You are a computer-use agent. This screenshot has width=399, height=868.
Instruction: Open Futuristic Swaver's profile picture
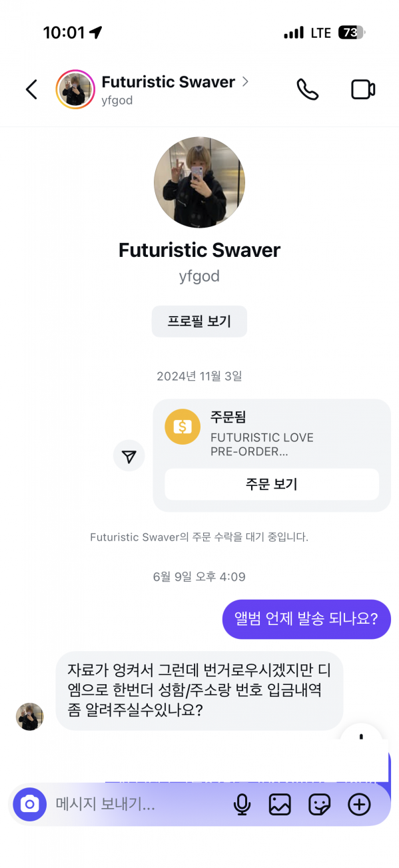pyautogui.click(x=199, y=182)
